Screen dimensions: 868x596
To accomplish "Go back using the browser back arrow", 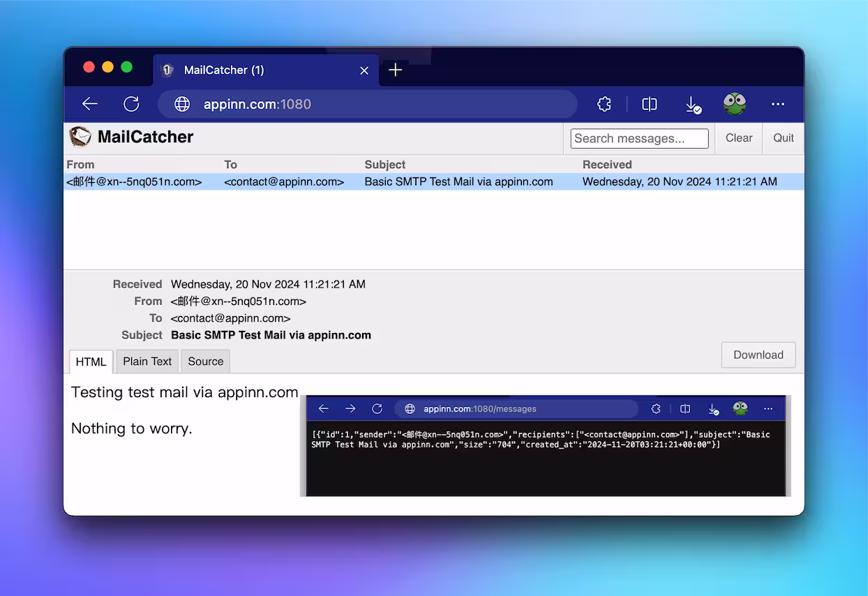I will 90,104.
